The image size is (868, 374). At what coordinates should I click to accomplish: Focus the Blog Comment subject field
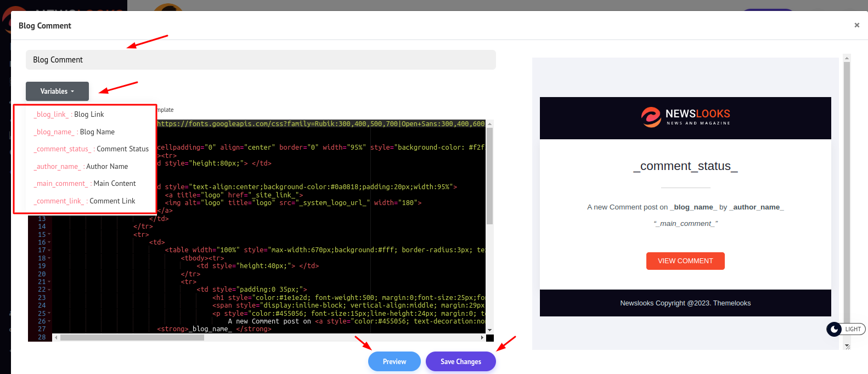point(261,60)
